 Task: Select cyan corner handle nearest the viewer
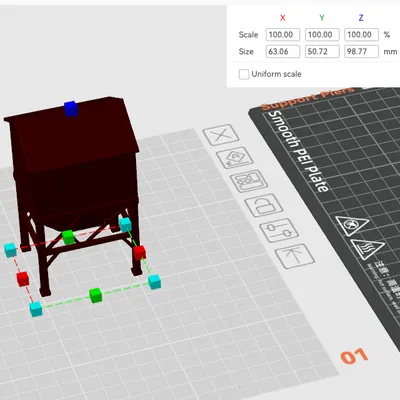click(x=36, y=309)
